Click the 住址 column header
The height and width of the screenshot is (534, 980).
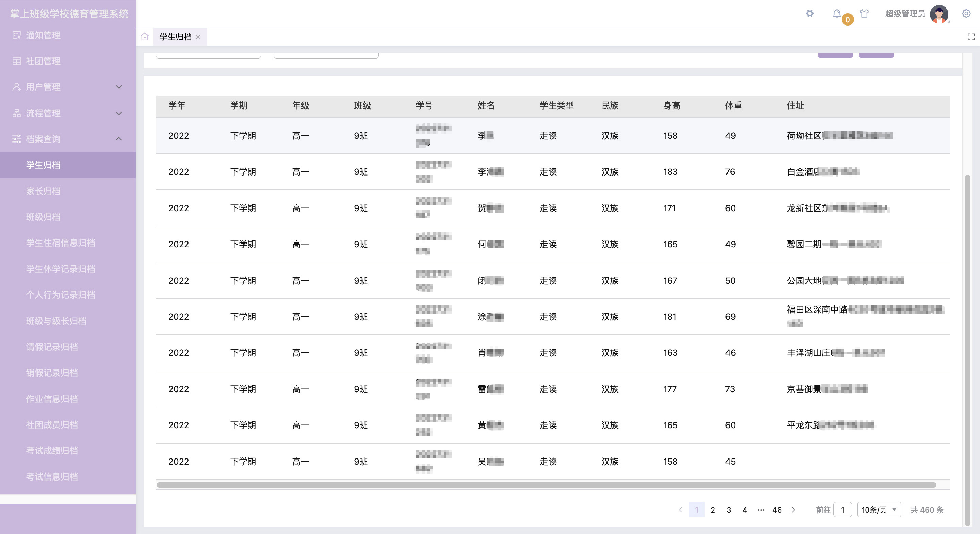pyautogui.click(x=796, y=106)
